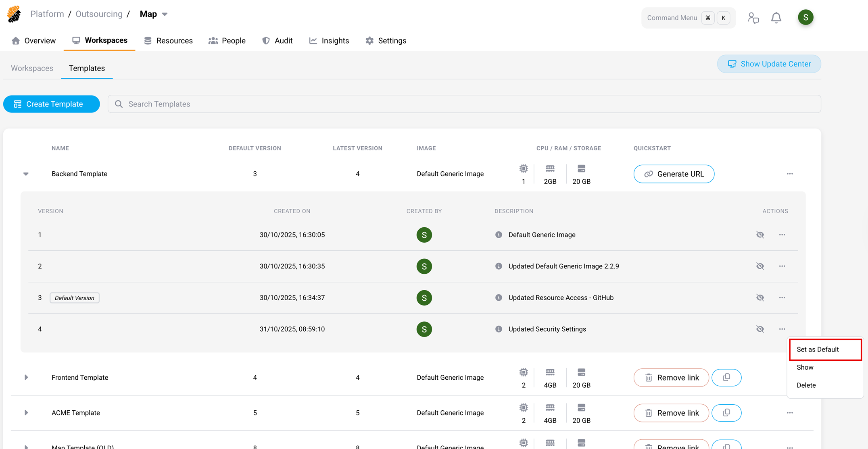
Task: Open the Map project dropdown
Action: (x=165, y=14)
